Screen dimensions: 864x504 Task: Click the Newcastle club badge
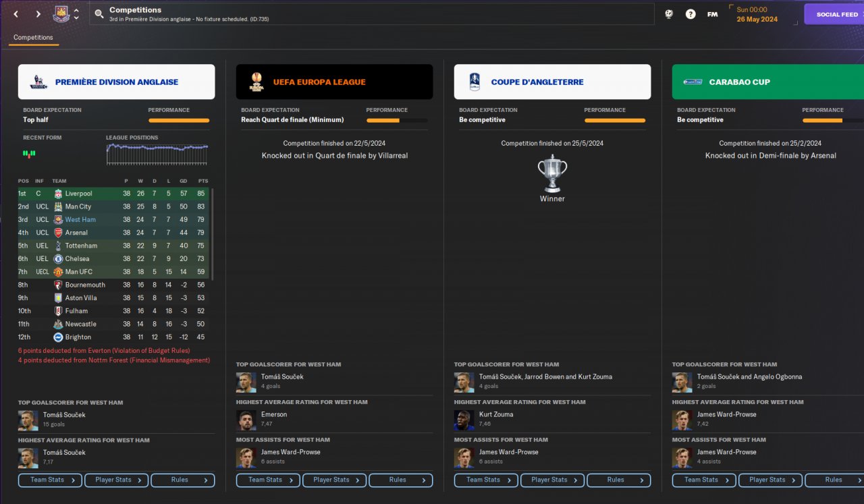point(58,324)
